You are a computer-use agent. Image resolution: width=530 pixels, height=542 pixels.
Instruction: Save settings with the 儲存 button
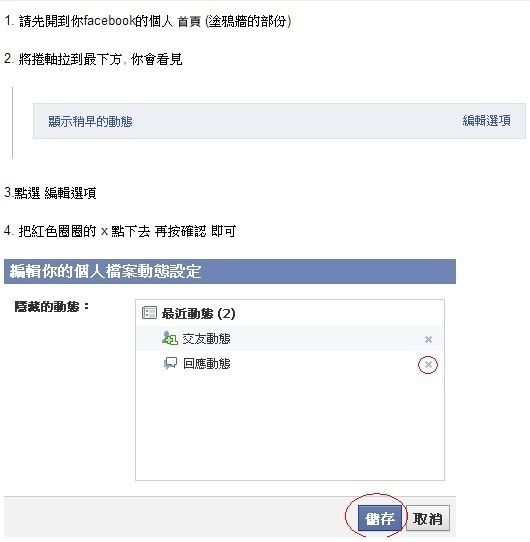(x=380, y=518)
